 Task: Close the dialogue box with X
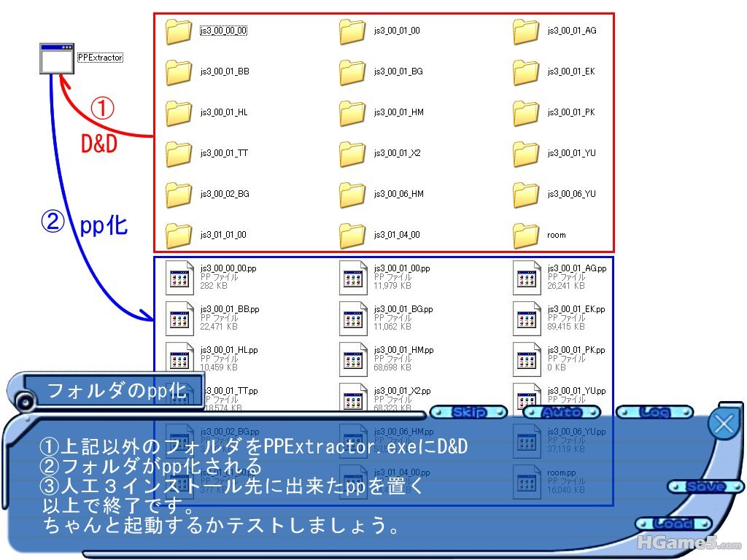tap(724, 424)
